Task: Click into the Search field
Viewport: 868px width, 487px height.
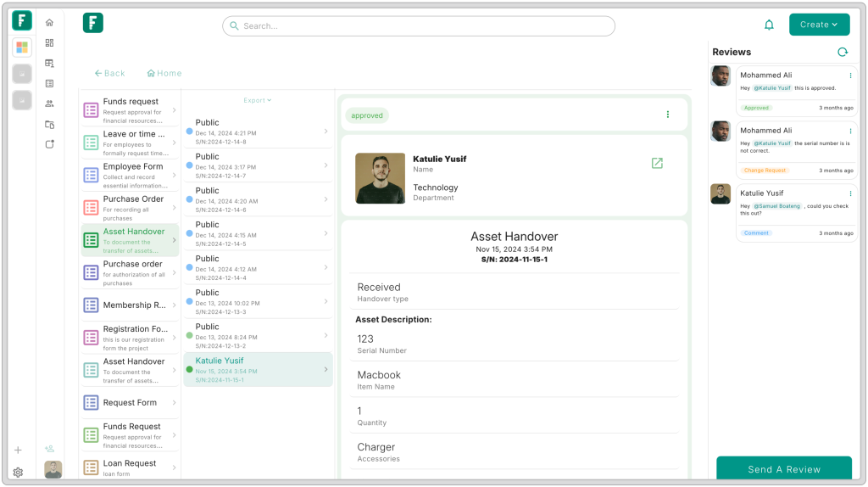Action: (x=418, y=26)
